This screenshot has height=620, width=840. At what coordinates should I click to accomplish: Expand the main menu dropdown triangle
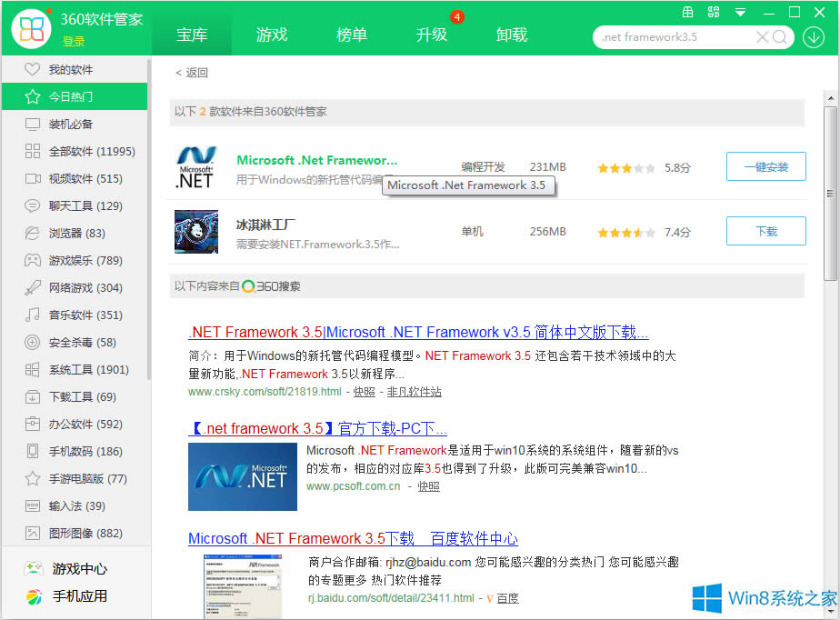(x=741, y=13)
